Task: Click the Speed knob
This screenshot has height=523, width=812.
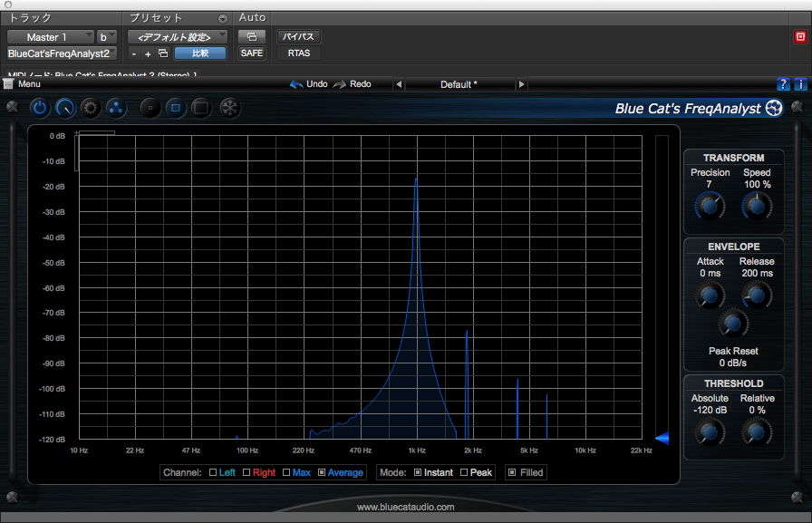Action: click(x=757, y=206)
